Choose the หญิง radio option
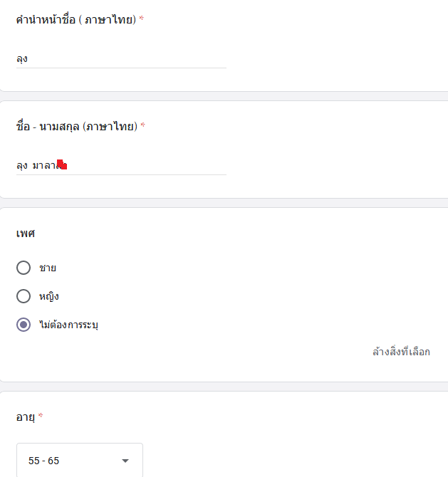 [24, 296]
